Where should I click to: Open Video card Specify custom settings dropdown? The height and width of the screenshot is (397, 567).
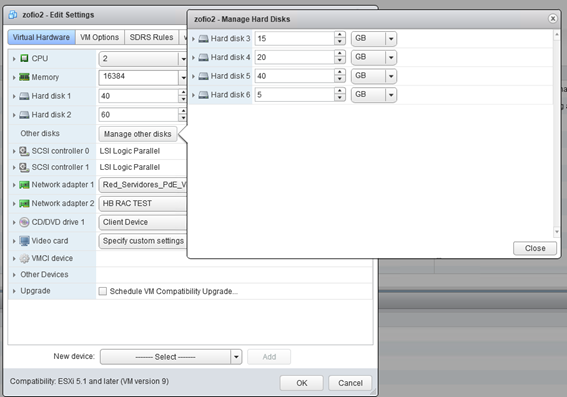tap(143, 241)
